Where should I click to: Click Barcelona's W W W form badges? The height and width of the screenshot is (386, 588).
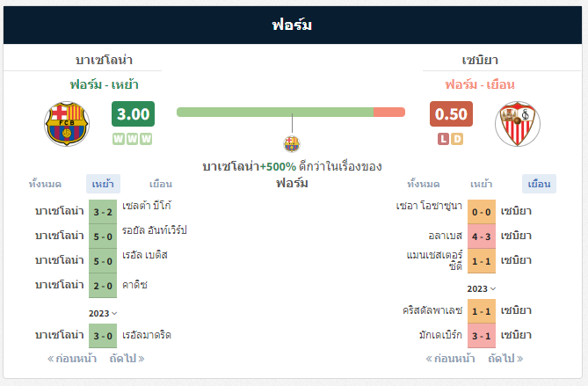[x=133, y=139]
